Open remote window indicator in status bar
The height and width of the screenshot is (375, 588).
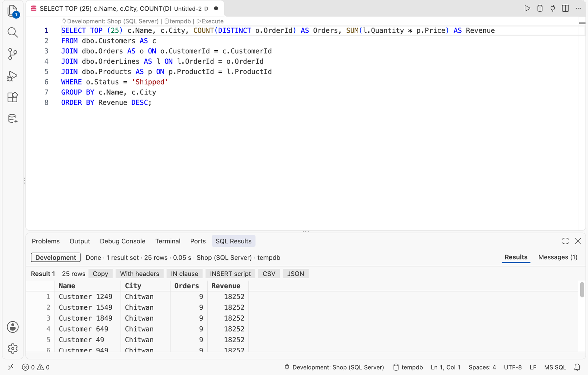click(11, 367)
